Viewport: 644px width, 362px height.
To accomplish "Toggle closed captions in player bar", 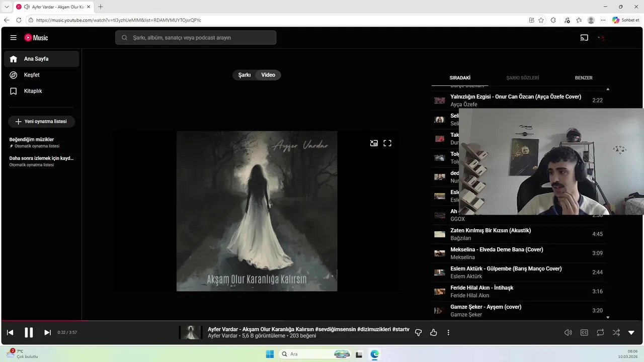I will click(584, 332).
